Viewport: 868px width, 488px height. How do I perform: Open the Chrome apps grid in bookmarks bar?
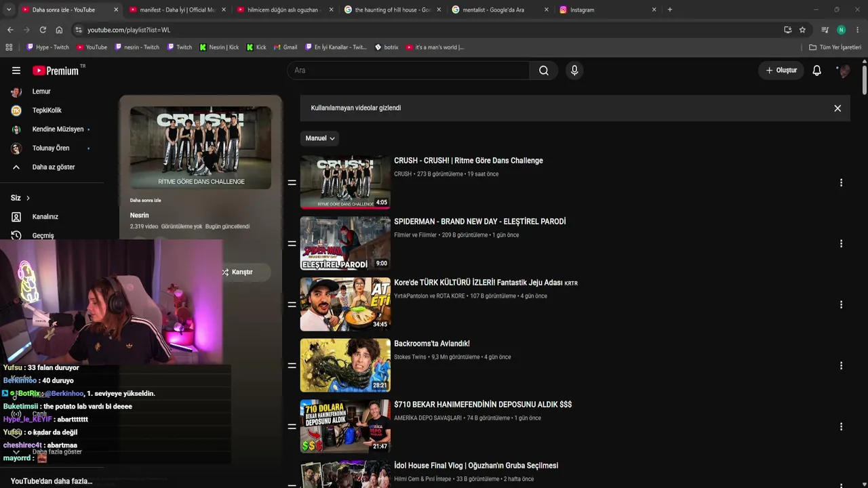pyautogui.click(x=9, y=47)
